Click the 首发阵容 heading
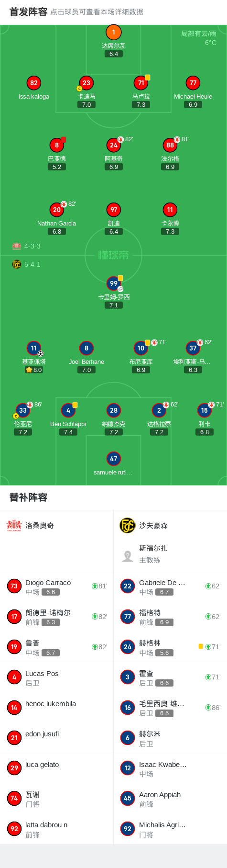The image size is (227, 868). tap(28, 12)
